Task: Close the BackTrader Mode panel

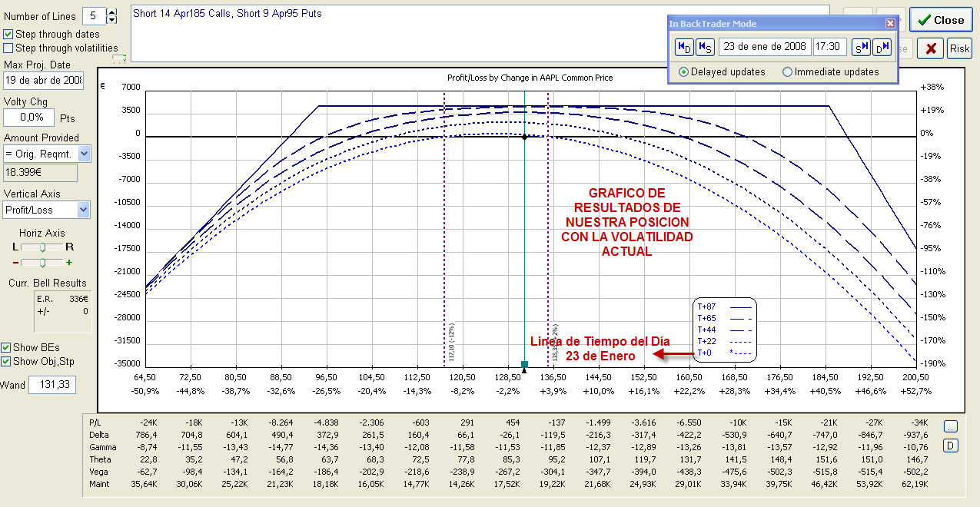Action: pos(890,23)
